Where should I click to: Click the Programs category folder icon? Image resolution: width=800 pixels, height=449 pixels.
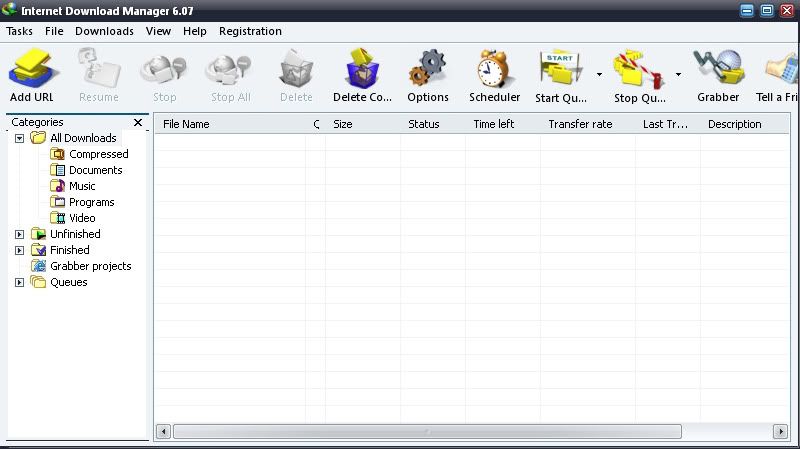pos(58,202)
